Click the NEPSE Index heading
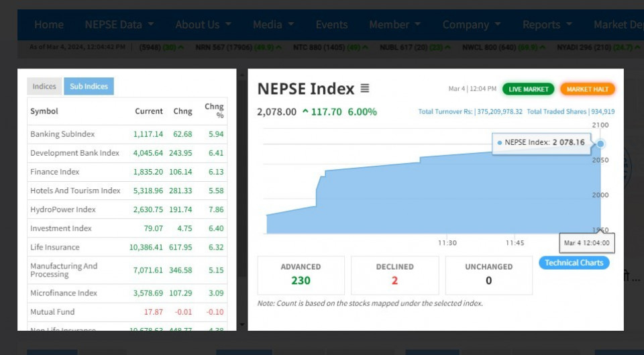Image resolution: width=644 pixels, height=355 pixels. coord(306,89)
